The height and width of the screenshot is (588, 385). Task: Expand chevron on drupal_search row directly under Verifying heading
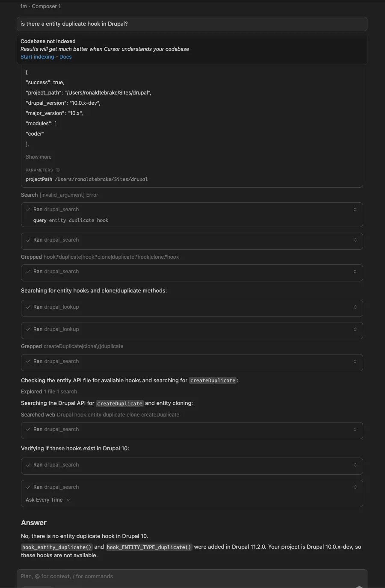click(x=355, y=465)
